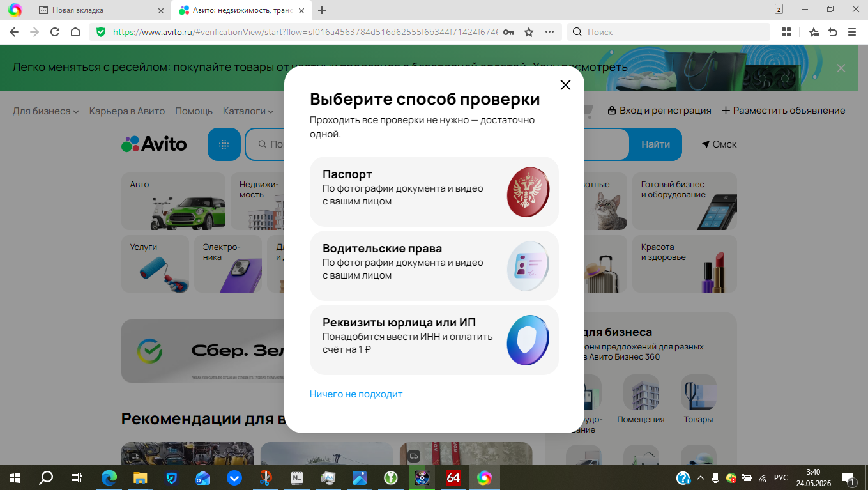This screenshot has height=490, width=868.
Task: Open the bookmarks list icon
Action: [x=814, y=32]
